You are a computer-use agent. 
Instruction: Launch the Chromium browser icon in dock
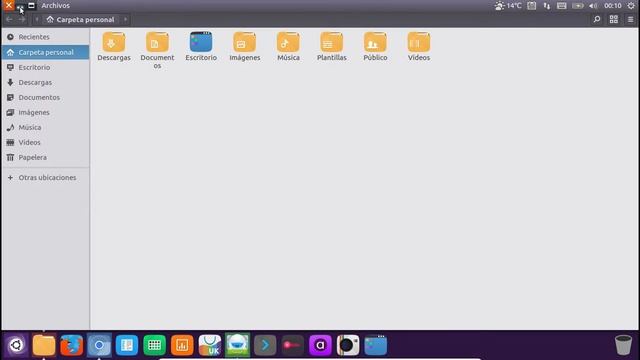click(99, 345)
